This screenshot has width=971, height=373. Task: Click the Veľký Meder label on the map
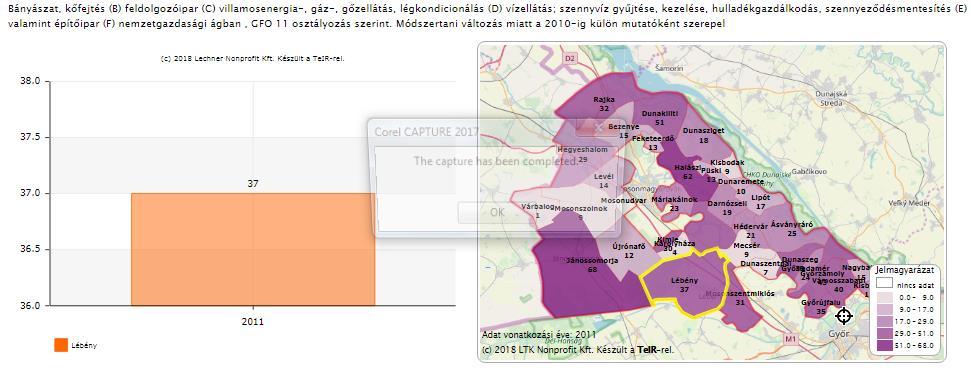(x=909, y=203)
